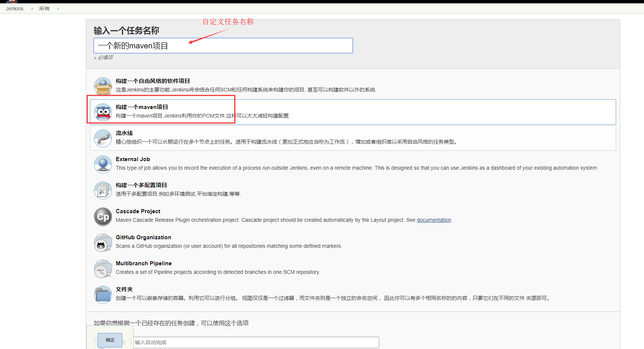This screenshot has width=644, height=349.
Task: Expand the dropdown arrow after 所有 breadcrumb
Action: coord(58,9)
